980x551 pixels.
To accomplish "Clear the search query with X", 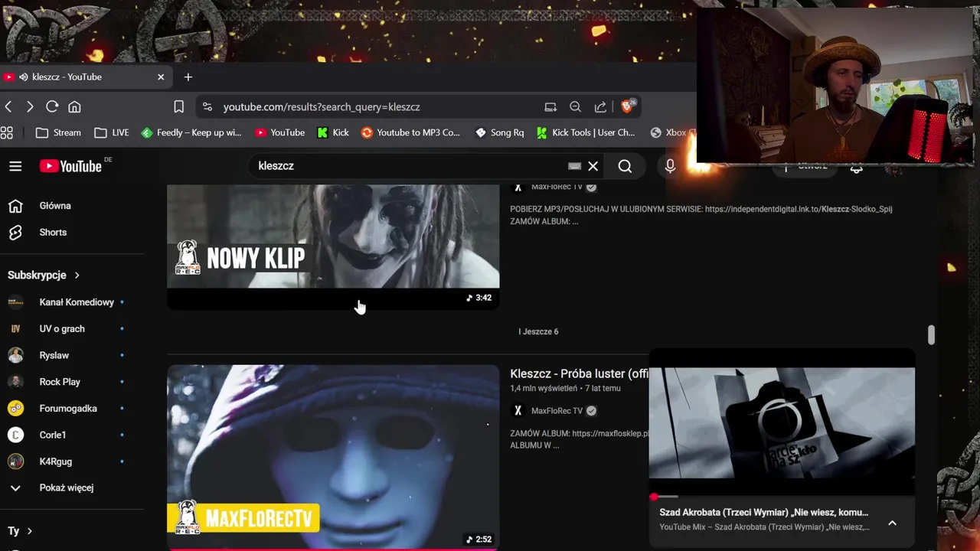I will click(x=593, y=166).
